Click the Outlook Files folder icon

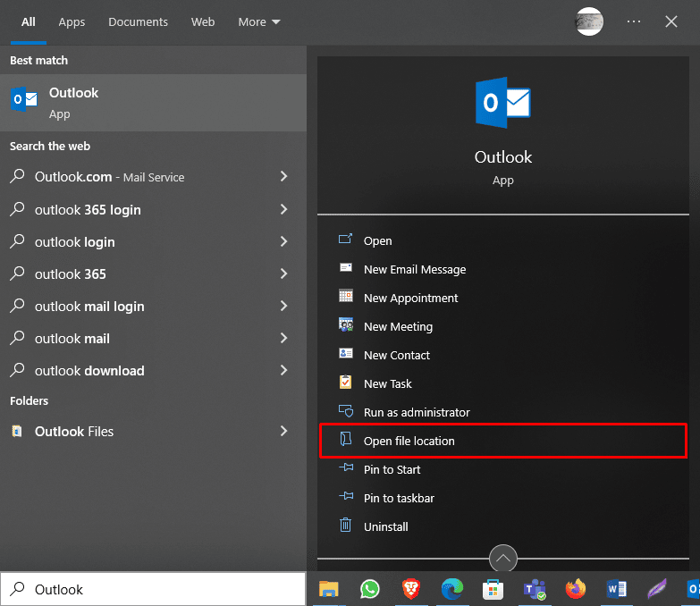pyautogui.click(x=17, y=431)
